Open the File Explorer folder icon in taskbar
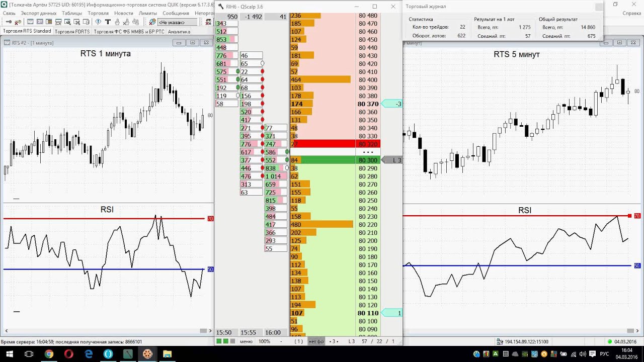This screenshot has height=362, width=644. pyautogui.click(x=167, y=354)
